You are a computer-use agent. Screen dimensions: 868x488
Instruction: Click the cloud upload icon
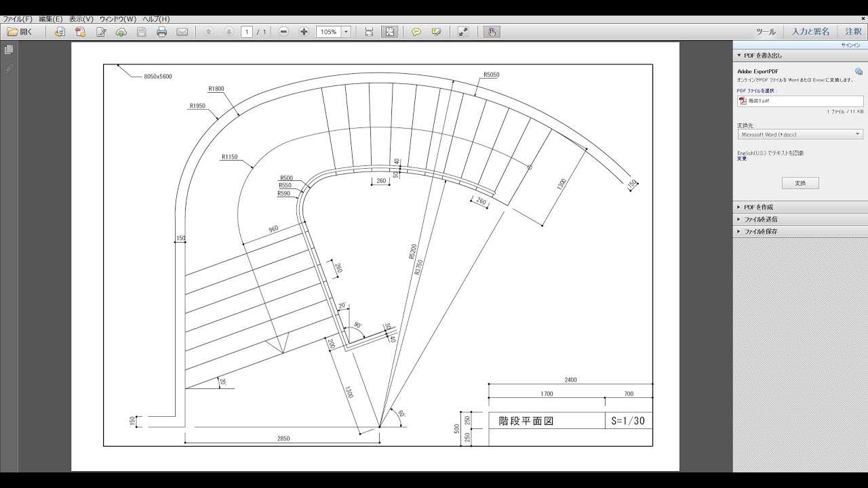pyautogui.click(x=121, y=32)
